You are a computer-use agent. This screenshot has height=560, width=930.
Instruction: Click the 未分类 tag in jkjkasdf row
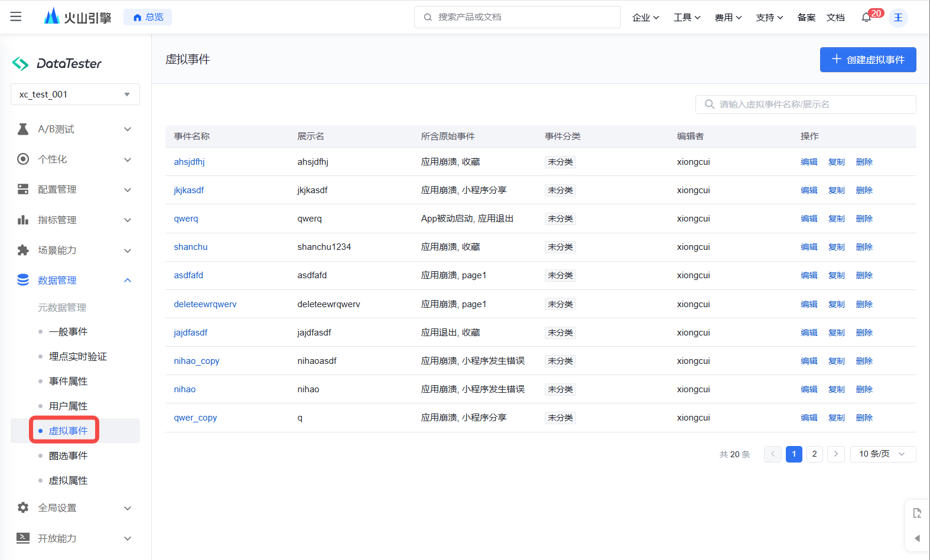click(560, 190)
